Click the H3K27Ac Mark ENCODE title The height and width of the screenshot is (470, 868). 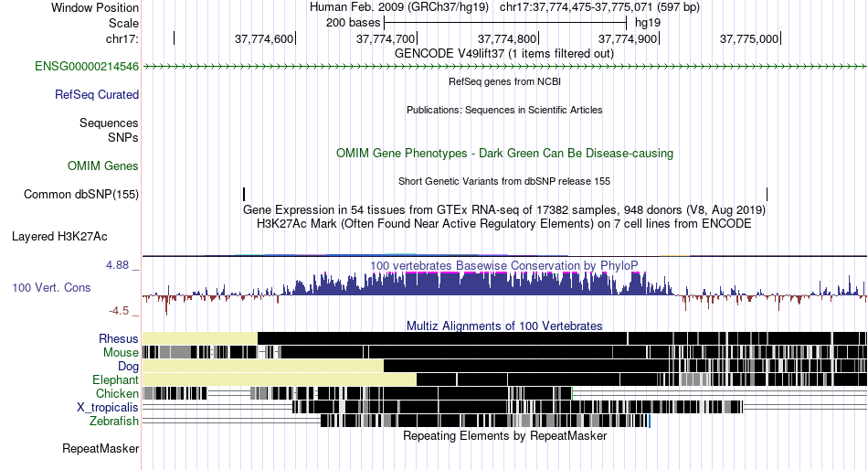504,224
